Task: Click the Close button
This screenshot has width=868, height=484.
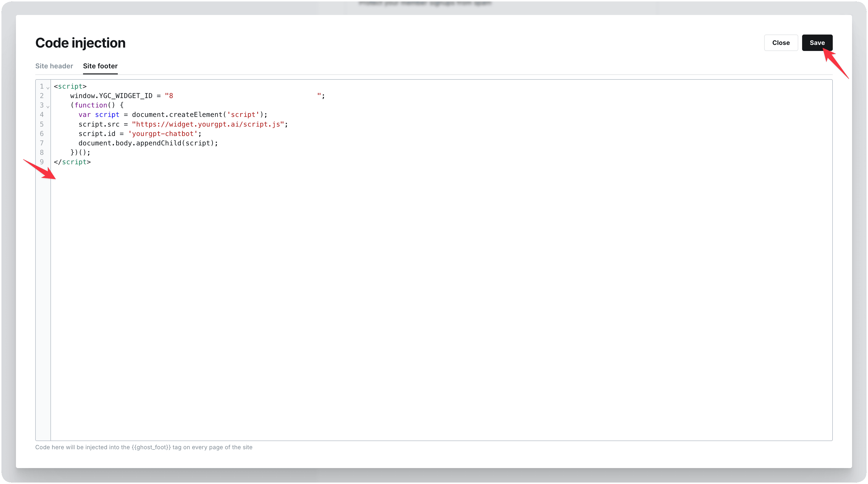Action: click(x=781, y=43)
